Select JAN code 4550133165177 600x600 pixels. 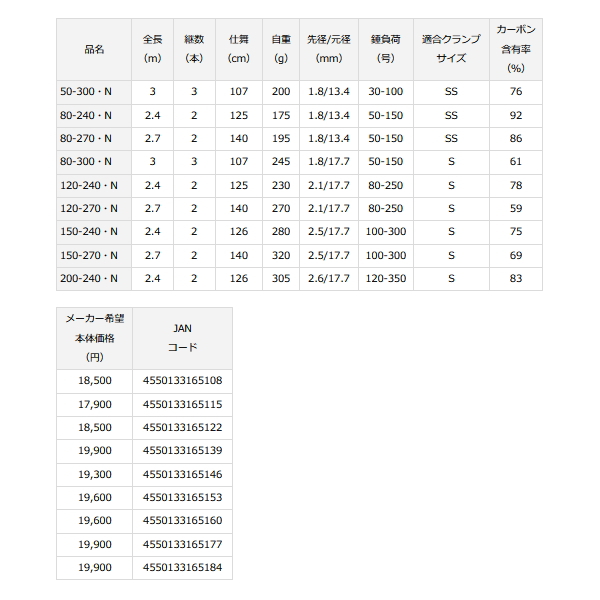[183, 545]
